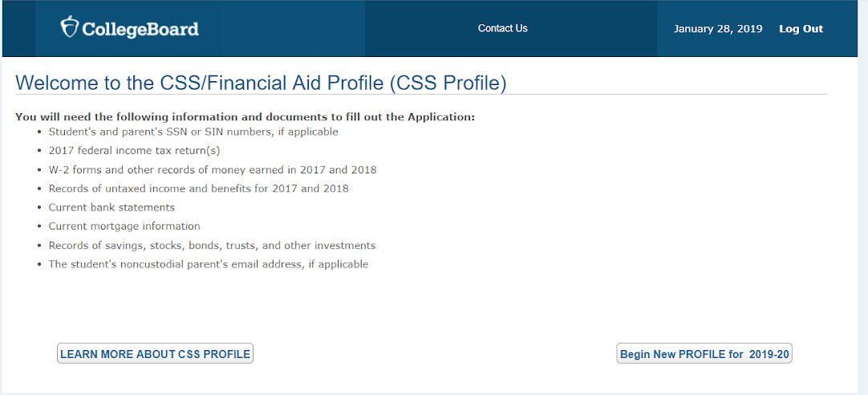868x395 pixels.
Task: Log Out of the account
Action: 801,29
